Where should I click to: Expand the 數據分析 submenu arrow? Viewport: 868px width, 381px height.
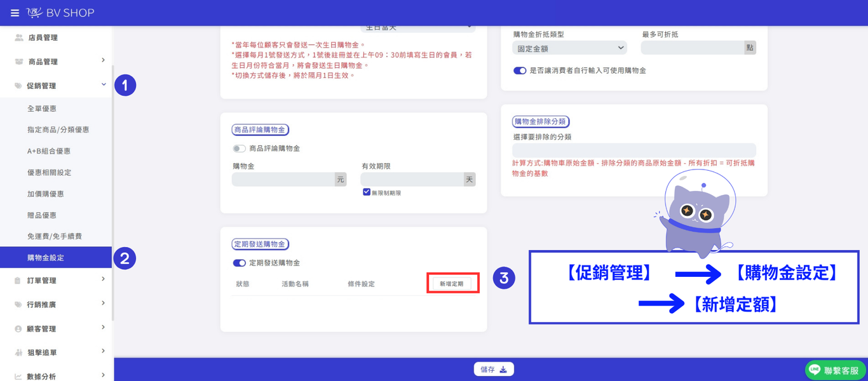tap(103, 375)
